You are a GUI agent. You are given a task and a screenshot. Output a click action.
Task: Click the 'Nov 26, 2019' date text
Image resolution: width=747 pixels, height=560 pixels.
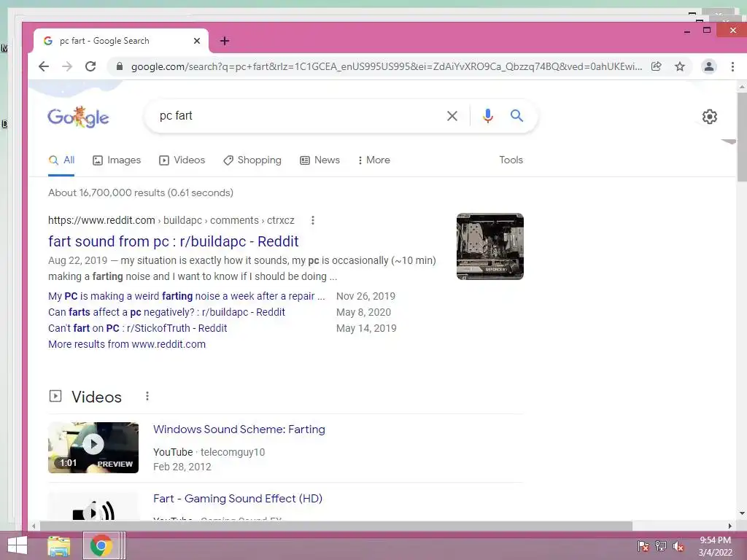point(366,296)
